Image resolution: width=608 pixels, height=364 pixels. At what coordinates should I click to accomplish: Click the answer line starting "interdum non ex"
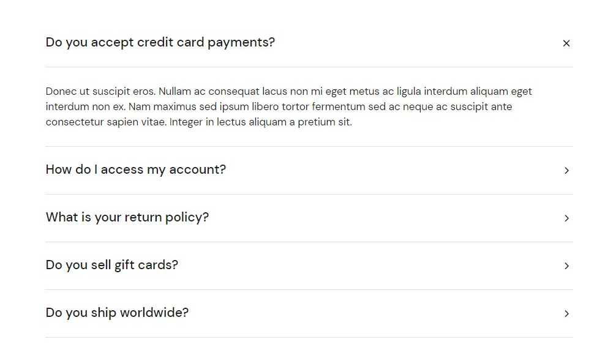point(85,107)
